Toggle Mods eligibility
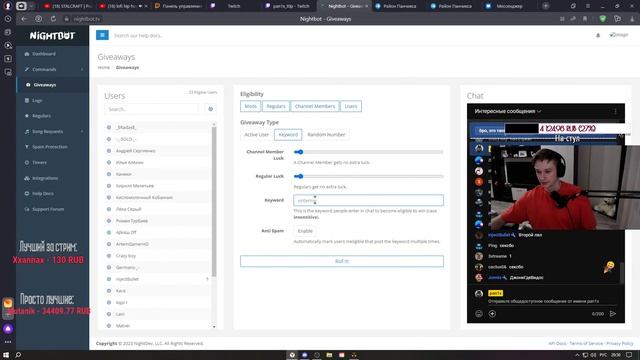Image resolution: width=640 pixels, height=360 pixels. 251,106
